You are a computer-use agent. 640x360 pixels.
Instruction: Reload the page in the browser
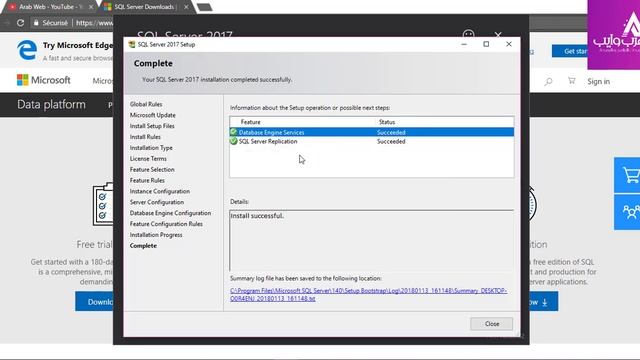point(20,23)
